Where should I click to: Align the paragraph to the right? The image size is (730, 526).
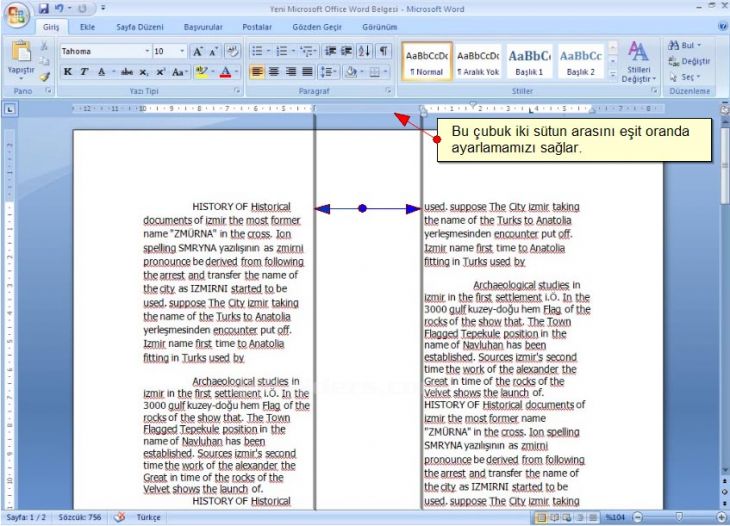(291, 72)
